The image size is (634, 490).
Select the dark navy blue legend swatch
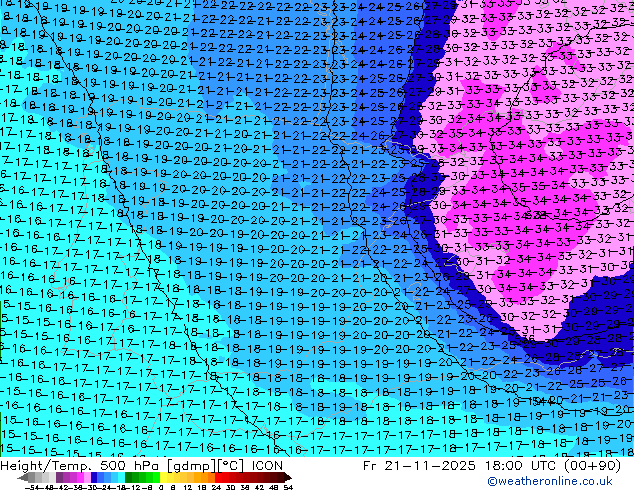coord(94,477)
